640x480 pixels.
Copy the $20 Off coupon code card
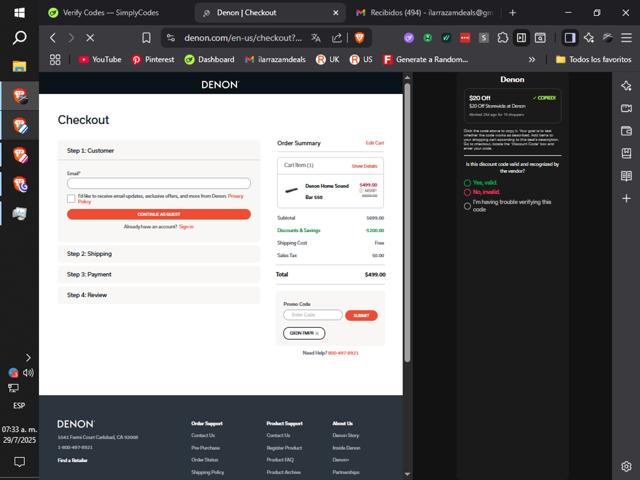pos(512,106)
